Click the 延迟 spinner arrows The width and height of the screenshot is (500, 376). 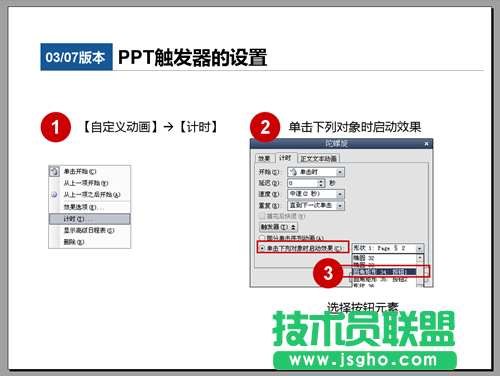tap(321, 183)
